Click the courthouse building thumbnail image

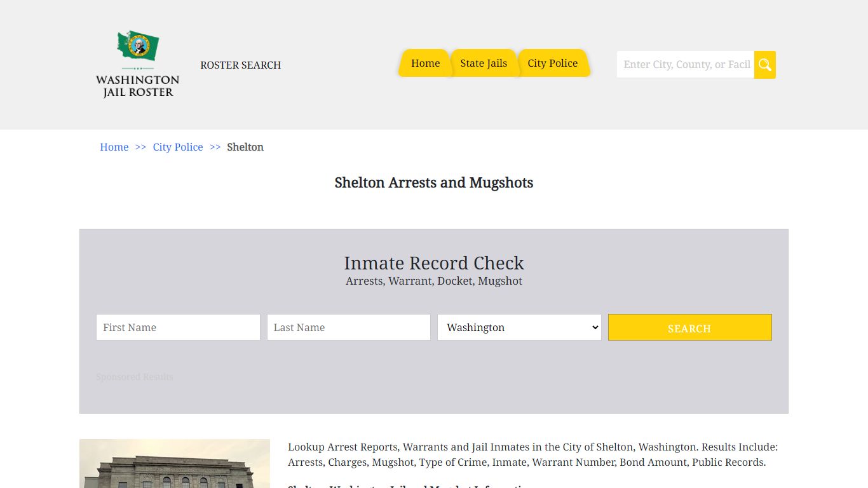[175, 463]
